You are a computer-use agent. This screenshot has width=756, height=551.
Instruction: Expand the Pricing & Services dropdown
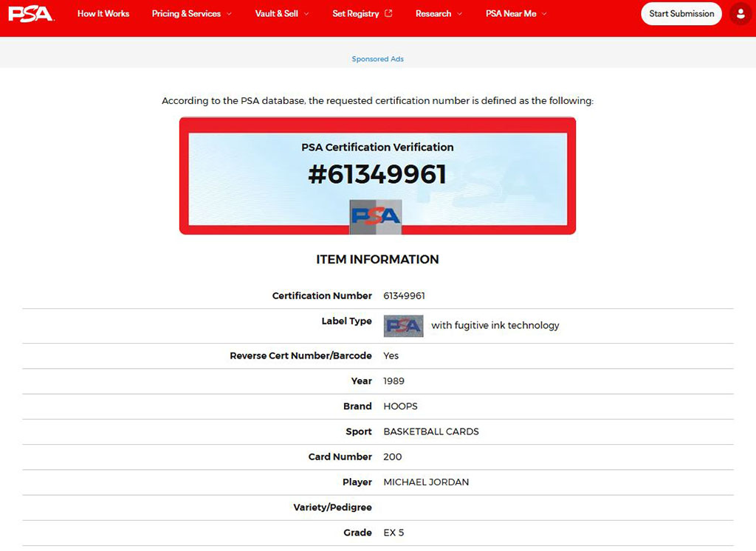coord(191,13)
